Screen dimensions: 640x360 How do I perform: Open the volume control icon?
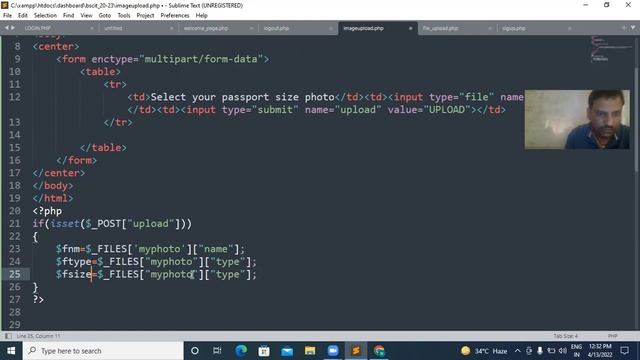click(563, 351)
